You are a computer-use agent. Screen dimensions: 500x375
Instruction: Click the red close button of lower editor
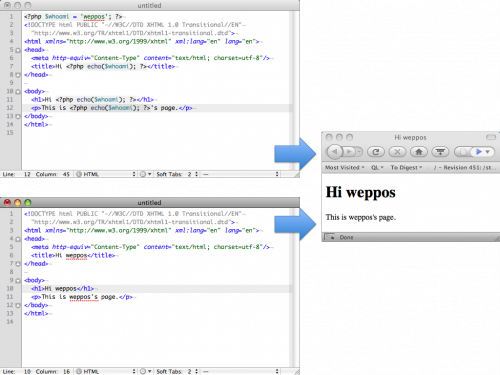(7, 202)
